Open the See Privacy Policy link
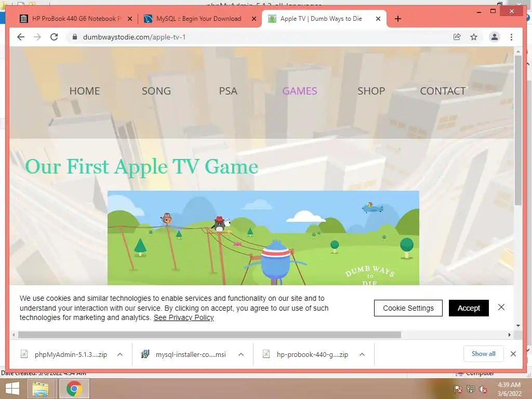532x399 pixels. coord(183,317)
